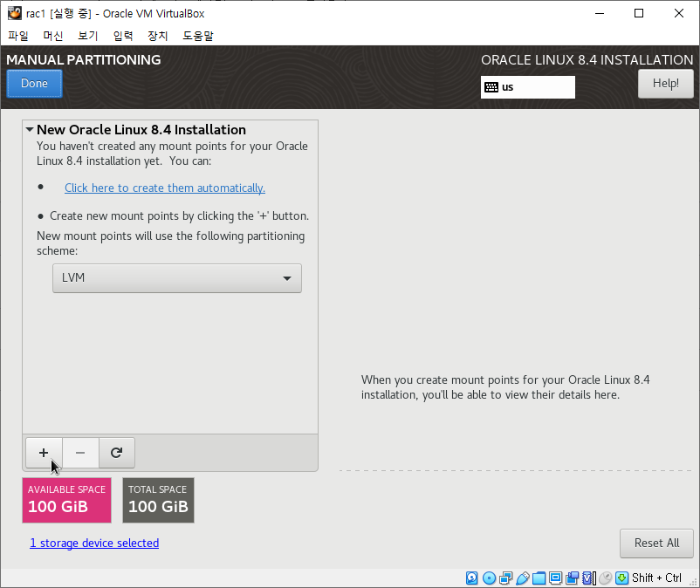Click the blue Done button
700x588 pixels.
(x=34, y=84)
